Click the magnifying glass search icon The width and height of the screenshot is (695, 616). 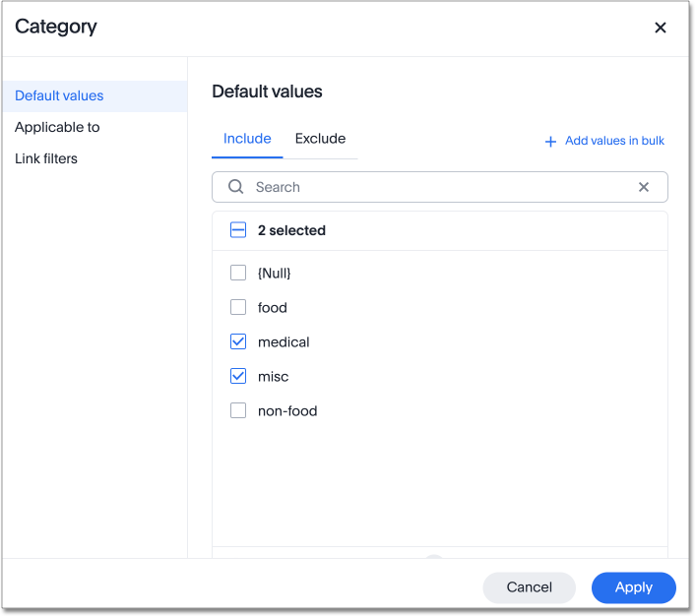click(236, 187)
